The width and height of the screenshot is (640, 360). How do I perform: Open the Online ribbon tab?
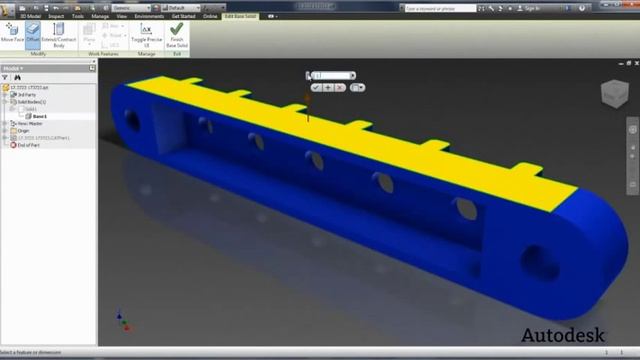tap(210, 16)
